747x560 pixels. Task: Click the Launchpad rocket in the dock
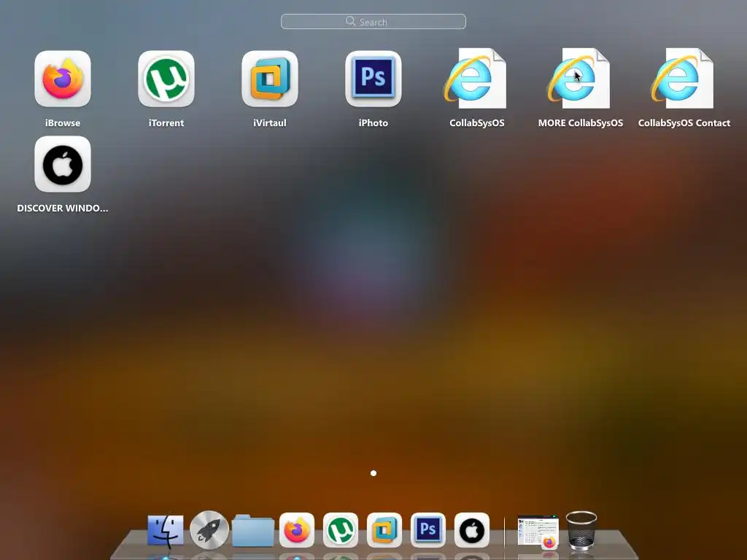(209, 529)
